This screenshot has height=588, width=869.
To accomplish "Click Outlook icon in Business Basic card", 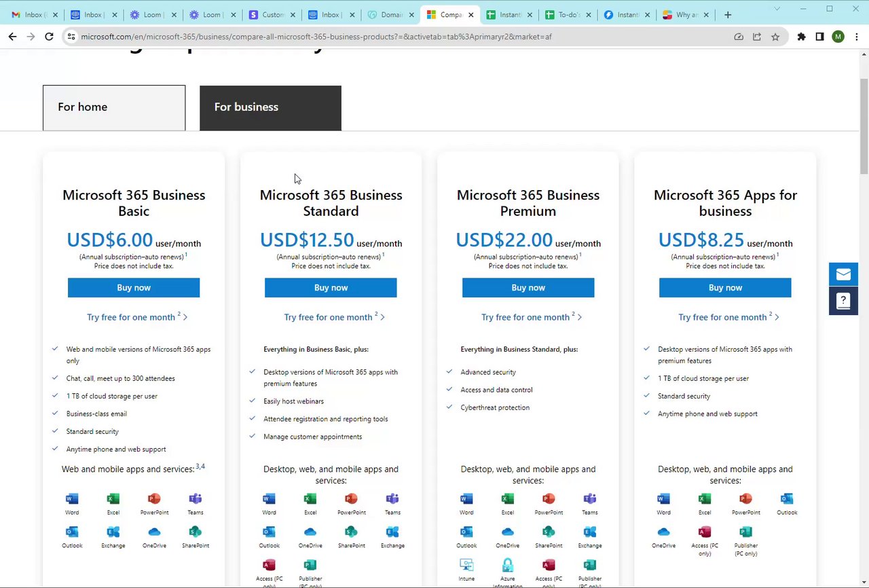I will (x=72, y=532).
